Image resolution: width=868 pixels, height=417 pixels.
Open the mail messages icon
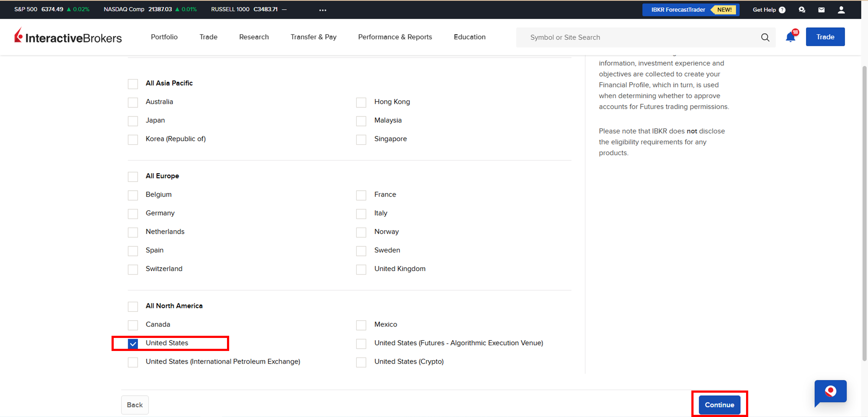821,10
